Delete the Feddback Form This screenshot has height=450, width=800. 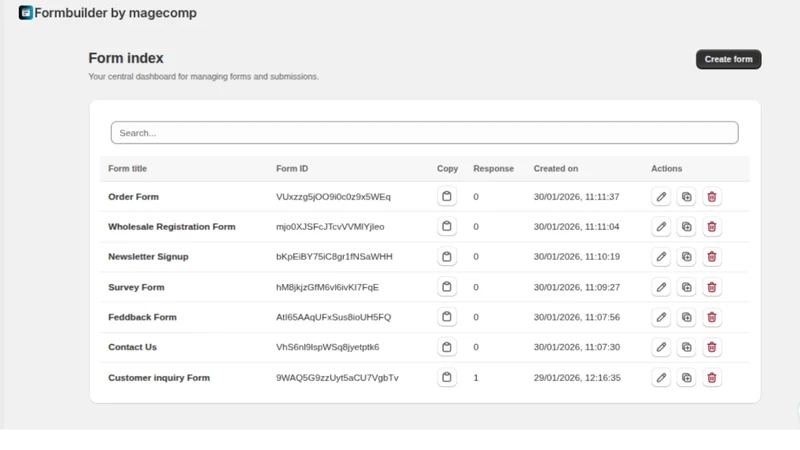point(712,317)
